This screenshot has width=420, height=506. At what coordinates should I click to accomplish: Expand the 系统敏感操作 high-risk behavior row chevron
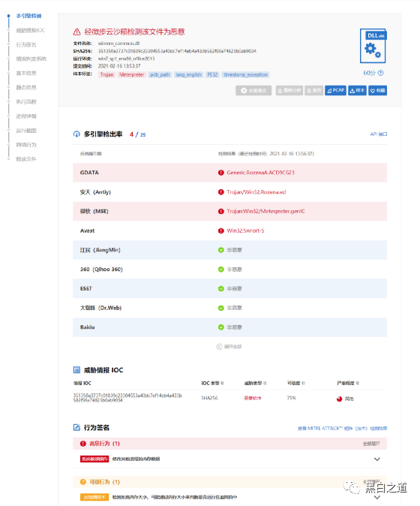tap(376, 459)
